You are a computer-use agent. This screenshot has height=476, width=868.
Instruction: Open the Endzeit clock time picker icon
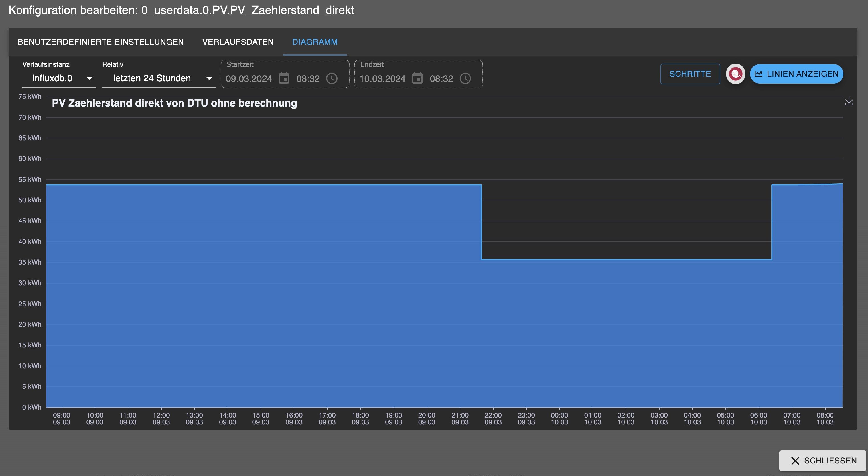465,78
